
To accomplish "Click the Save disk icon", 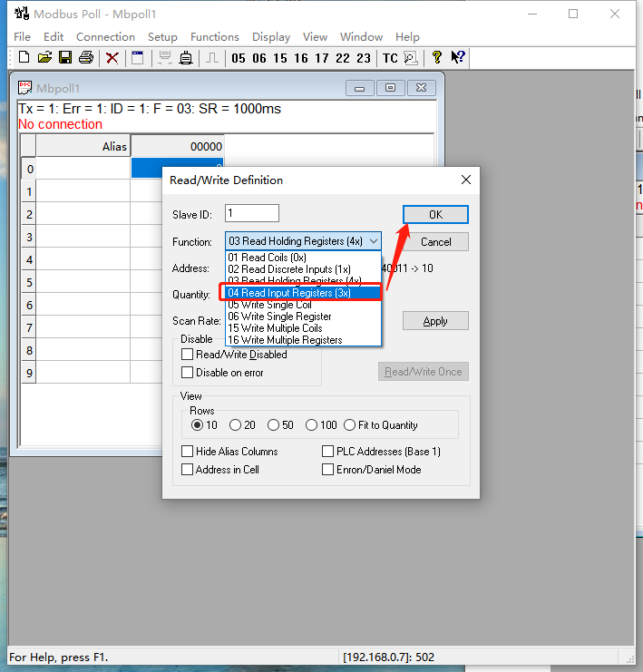I will [65, 58].
